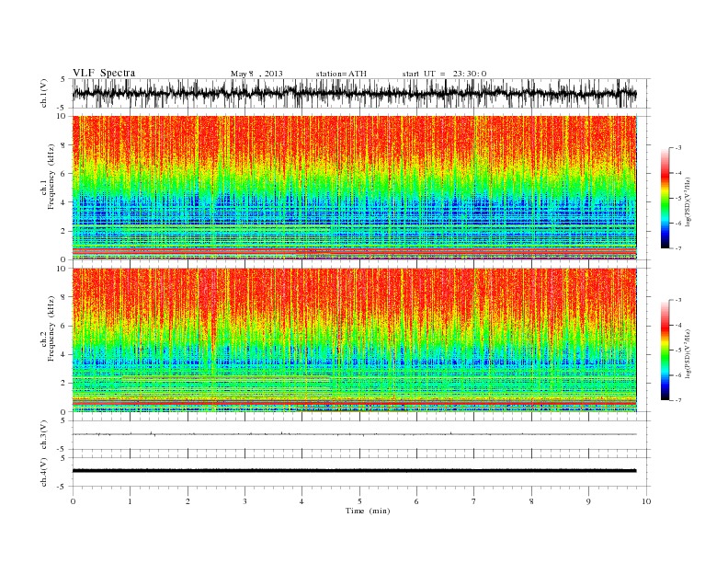This screenshot has height=563, width=728.
Task: Click the ch.4(V) axis label
Action: click(44, 472)
